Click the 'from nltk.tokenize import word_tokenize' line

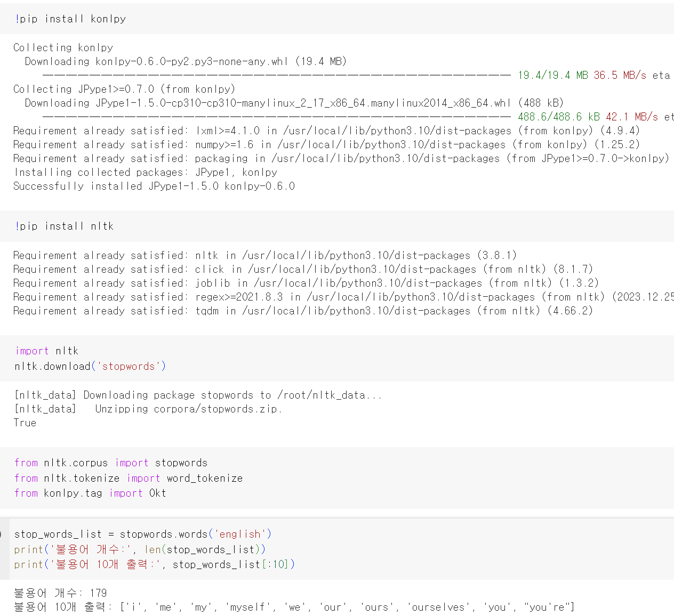coord(129,478)
